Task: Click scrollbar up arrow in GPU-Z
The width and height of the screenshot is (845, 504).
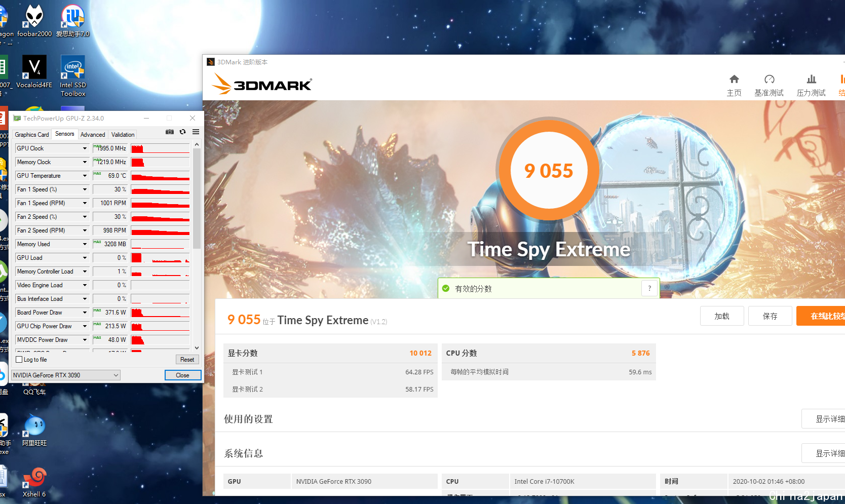Action: coord(197,145)
